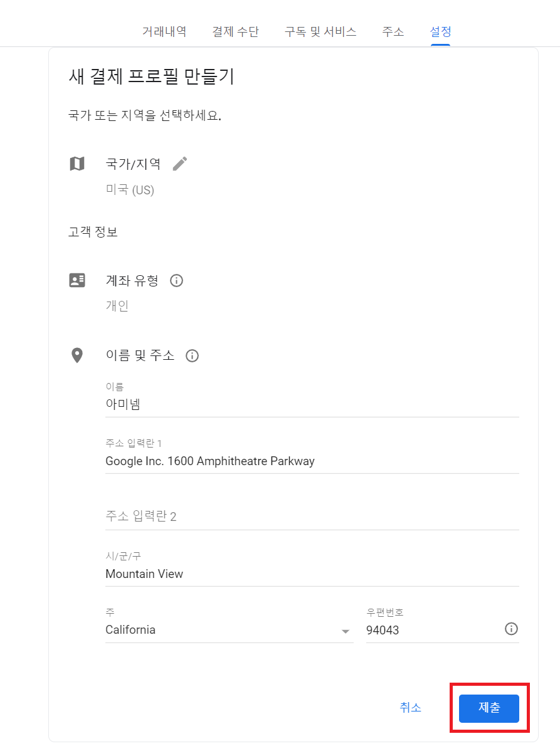Click the info icon next to 계좌 유형
Screen dimensions: 560x756
coord(177,280)
